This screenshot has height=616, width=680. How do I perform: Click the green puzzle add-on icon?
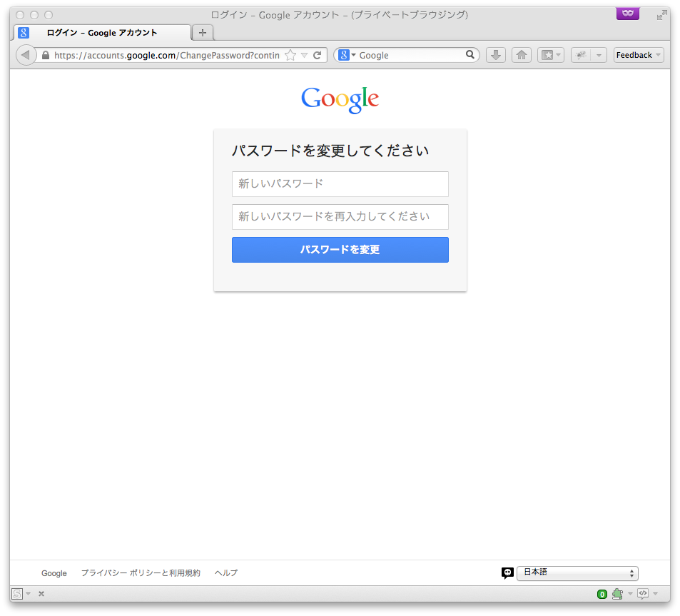tap(617, 593)
